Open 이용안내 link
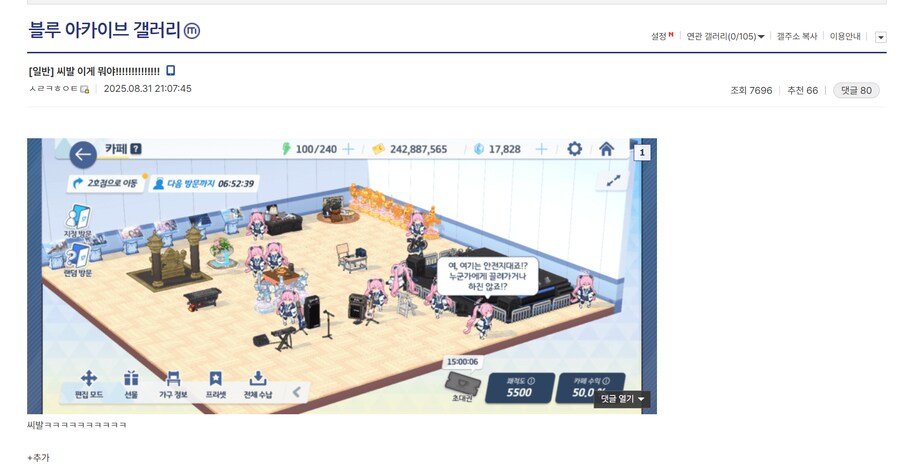 coord(845,36)
